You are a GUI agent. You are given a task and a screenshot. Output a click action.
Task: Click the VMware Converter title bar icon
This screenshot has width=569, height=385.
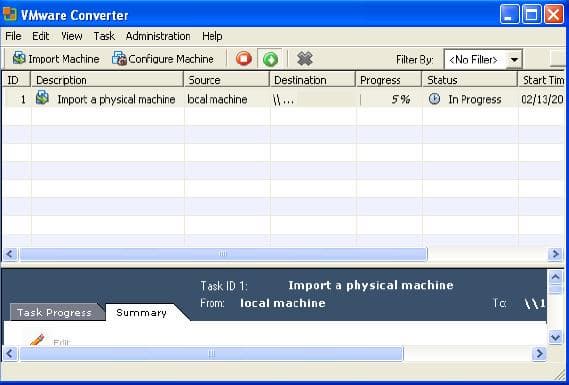coord(10,15)
